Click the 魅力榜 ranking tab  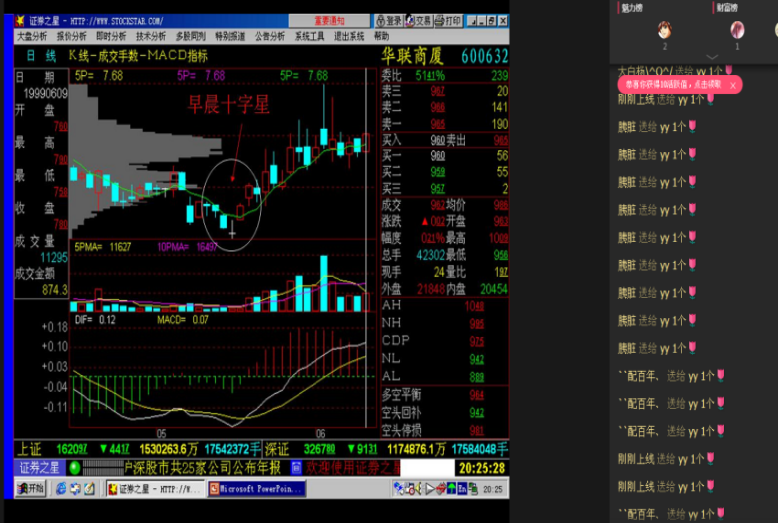[630, 6]
